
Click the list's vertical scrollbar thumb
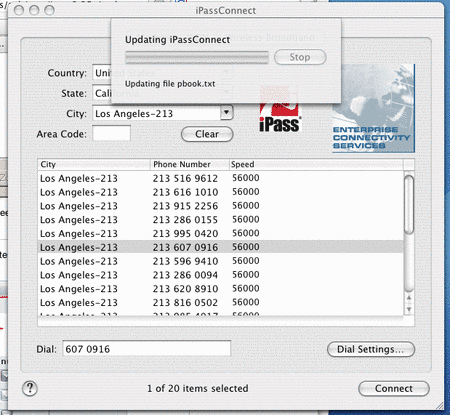(x=409, y=205)
